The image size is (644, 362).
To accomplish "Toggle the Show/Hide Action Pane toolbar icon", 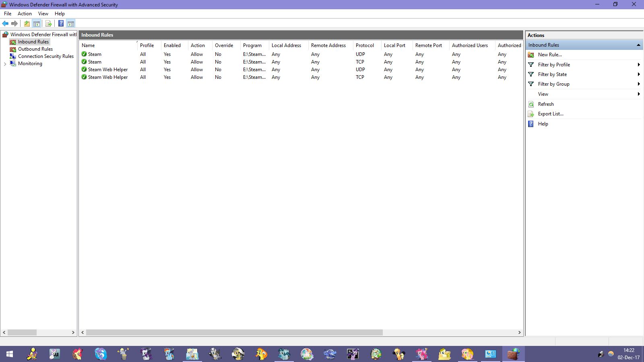I will point(71,23).
